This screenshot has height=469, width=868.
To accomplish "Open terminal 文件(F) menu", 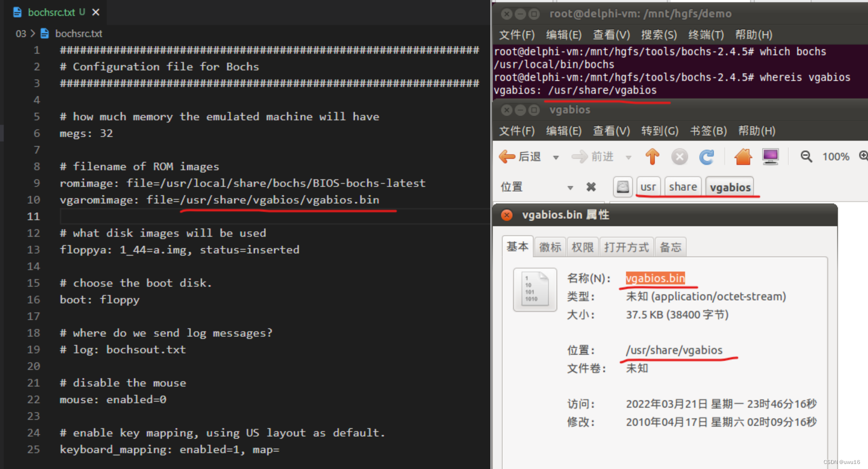I will tap(516, 35).
